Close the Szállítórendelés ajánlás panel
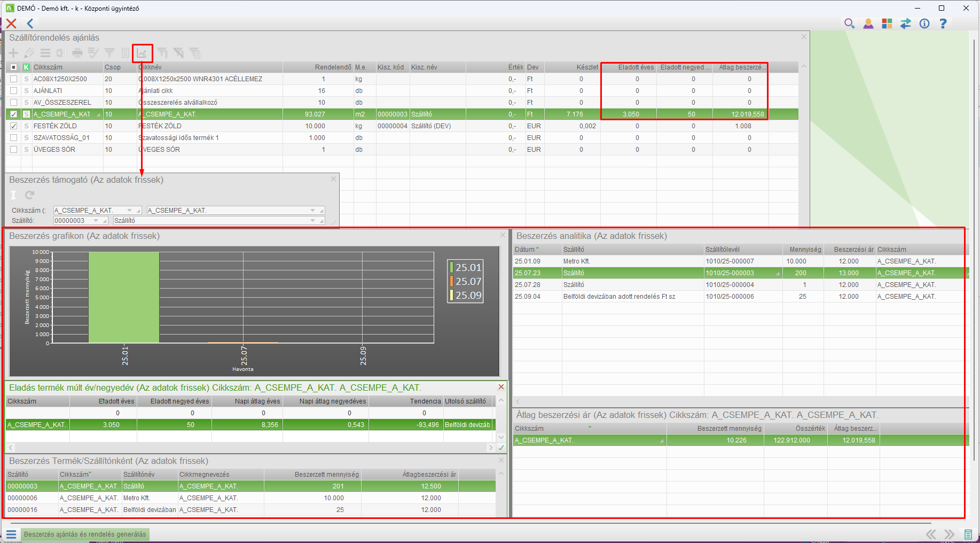Image resolution: width=980 pixels, height=543 pixels. click(x=804, y=37)
